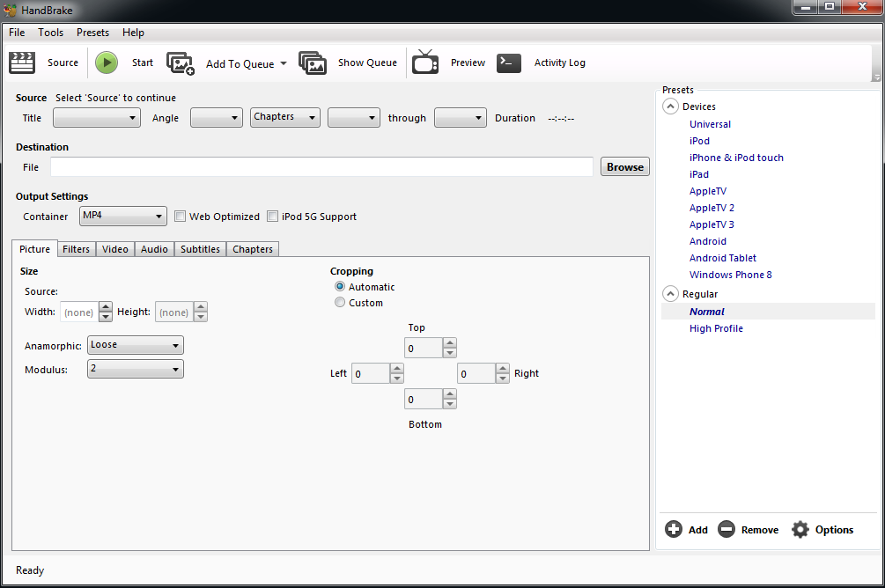885x588 pixels.
Task: Switch to the Video tab
Action: 115,249
